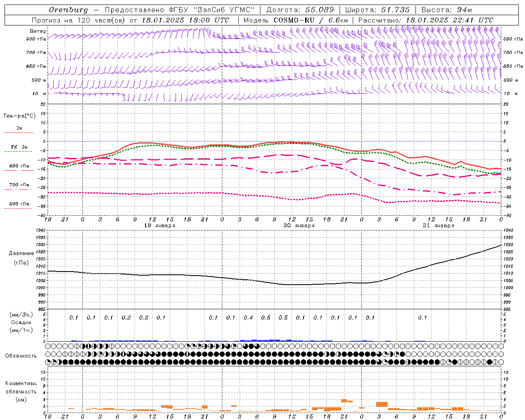Click the (мм/3ч.) precipitation unit label
The width and height of the screenshot is (525, 420).
(21, 315)
